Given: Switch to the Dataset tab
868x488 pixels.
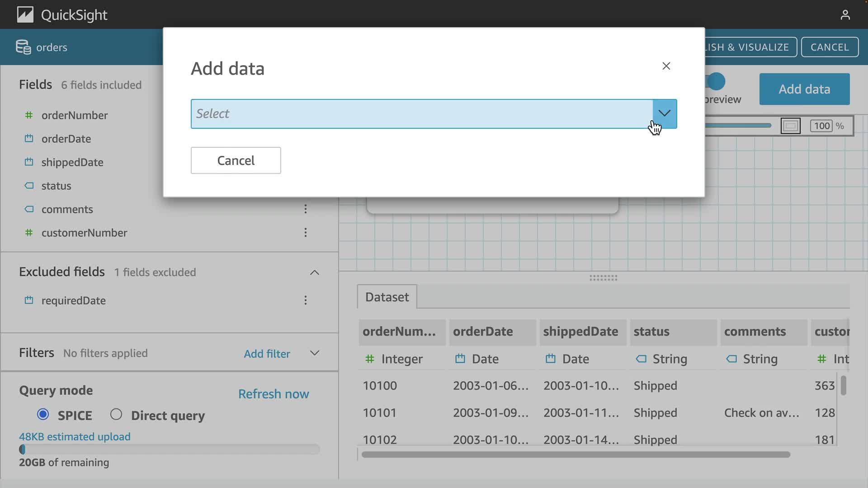Looking at the screenshot, I should coord(387,297).
